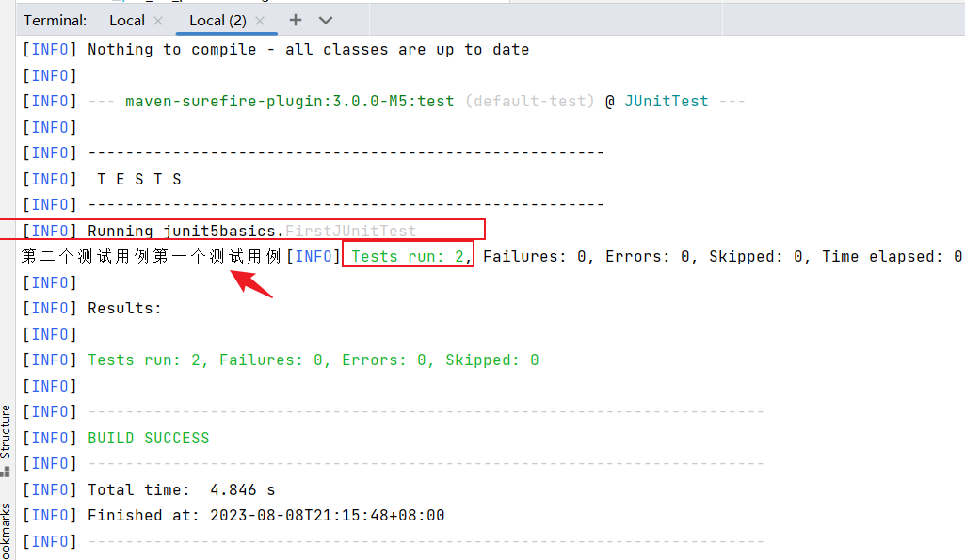Screen dimensions: 965x560
Task: Click the boxed 'Tests run: 2' text
Action: (x=408, y=256)
